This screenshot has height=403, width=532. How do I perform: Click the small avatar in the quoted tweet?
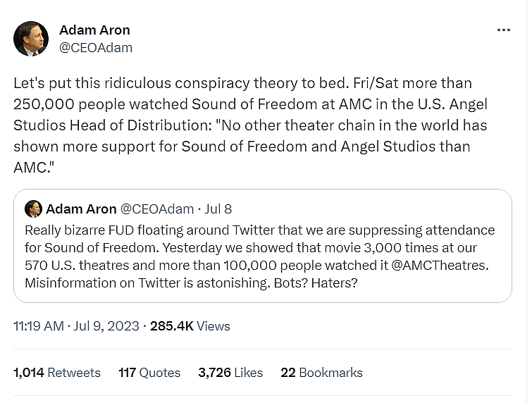click(33, 209)
